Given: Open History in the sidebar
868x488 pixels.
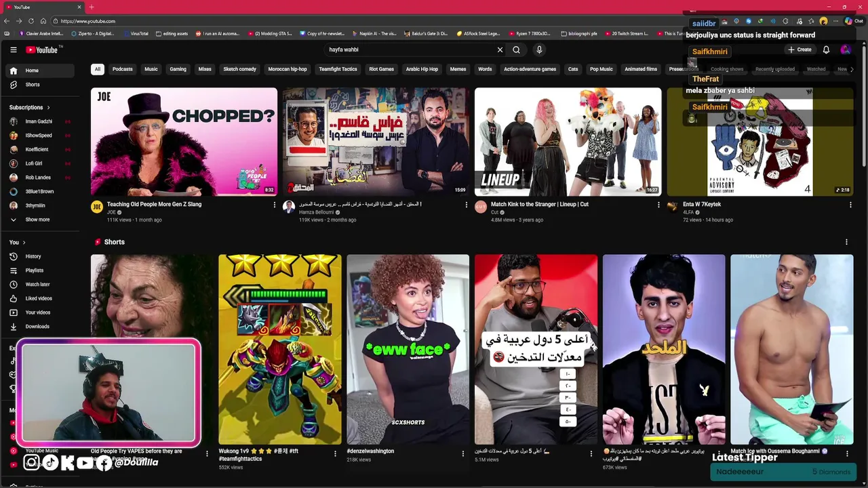Looking at the screenshot, I should pyautogui.click(x=41, y=256).
